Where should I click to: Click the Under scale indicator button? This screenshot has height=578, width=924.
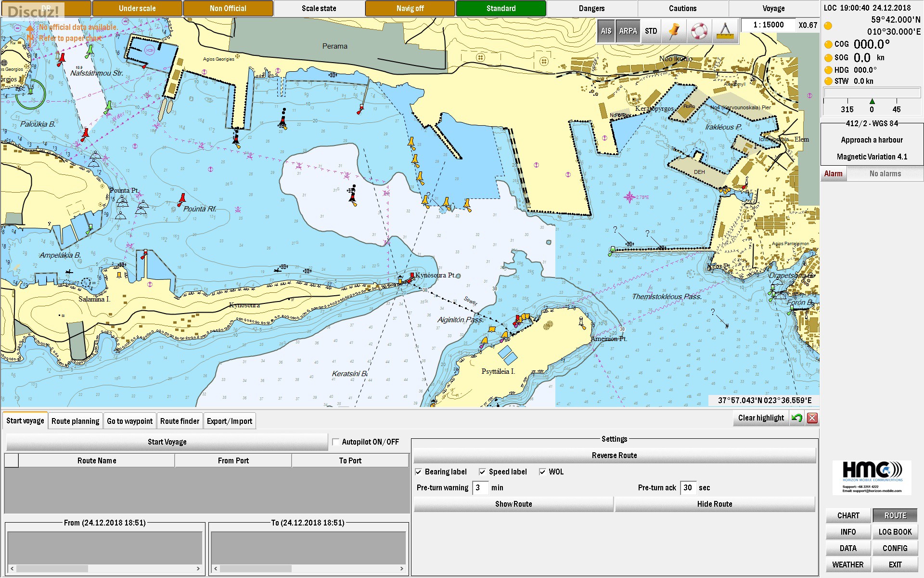coord(137,8)
